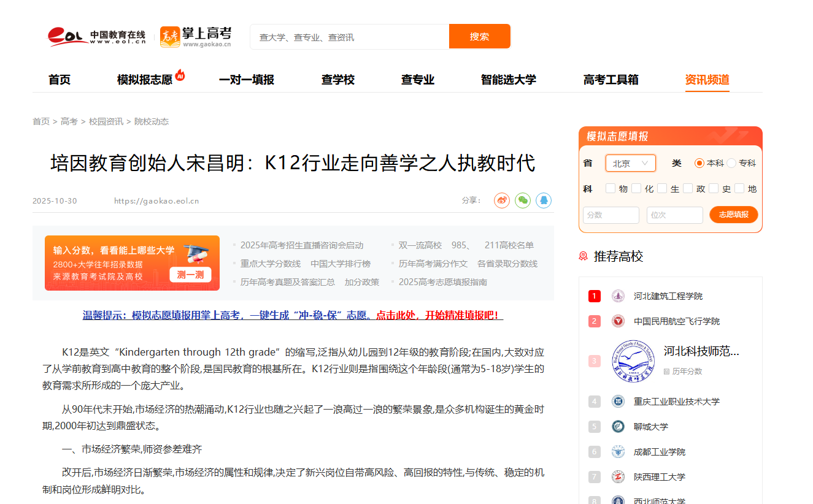This screenshot has width=813, height=504.
Task: Share article via Weibo icon
Action: pos(502,200)
